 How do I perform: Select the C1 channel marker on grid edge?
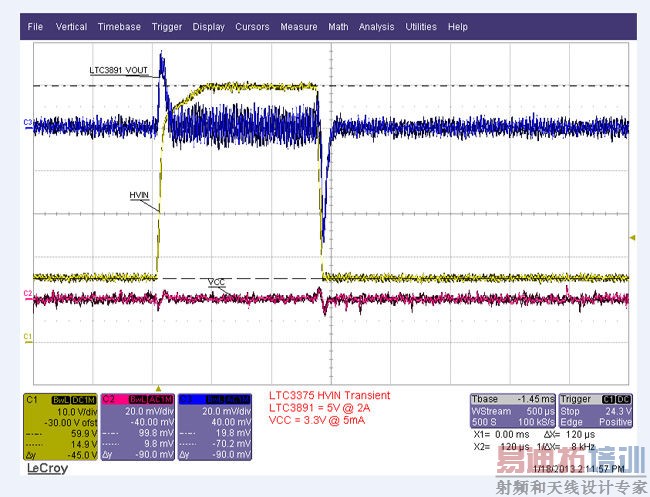coord(28,337)
